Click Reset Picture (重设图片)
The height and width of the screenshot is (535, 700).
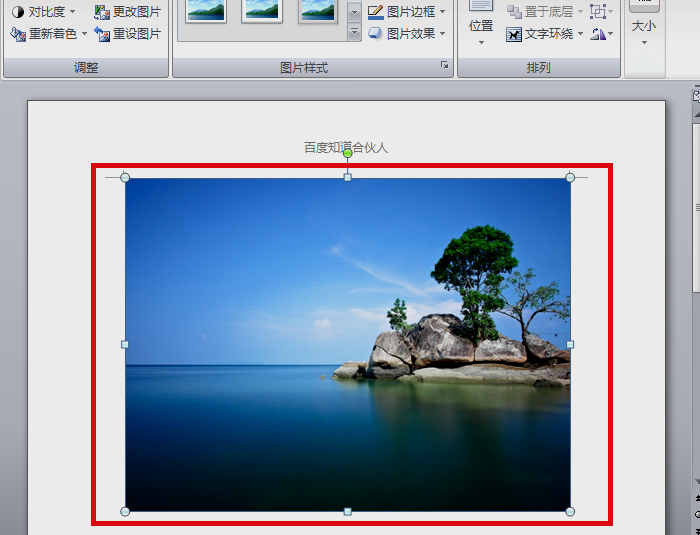pos(127,34)
